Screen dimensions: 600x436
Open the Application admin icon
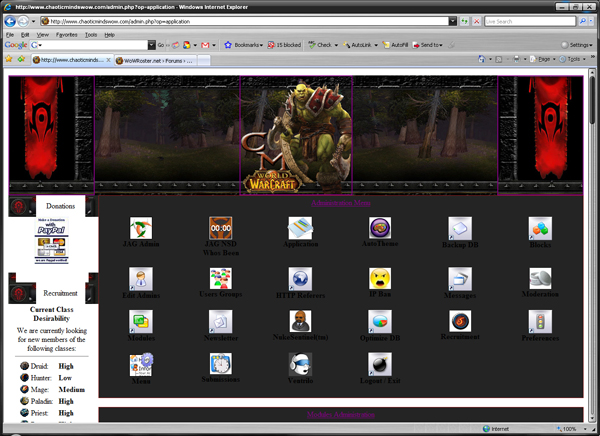point(300,228)
